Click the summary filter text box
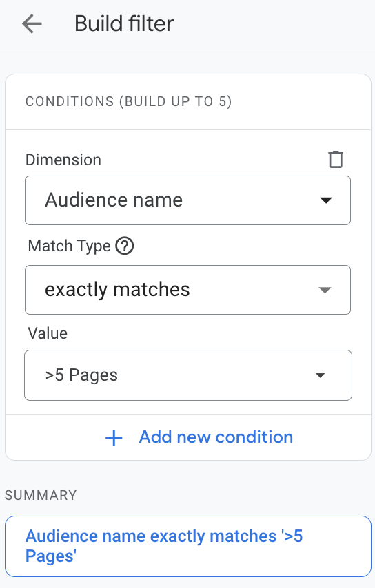This screenshot has width=375, height=588. click(x=188, y=547)
